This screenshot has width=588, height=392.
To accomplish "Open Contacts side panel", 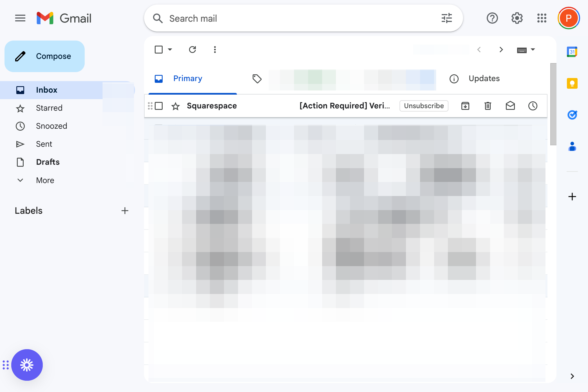I will pos(572,146).
